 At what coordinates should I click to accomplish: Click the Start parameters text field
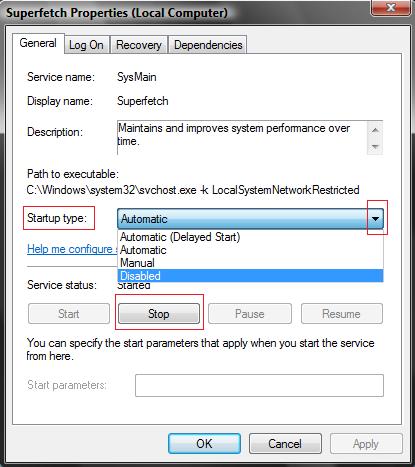[259, 385]
